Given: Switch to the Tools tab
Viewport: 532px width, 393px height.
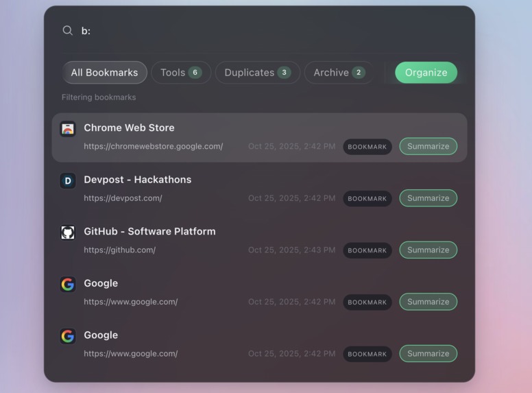Looking at the screenshot, I should pyautogui.click(x=181, y=73).
